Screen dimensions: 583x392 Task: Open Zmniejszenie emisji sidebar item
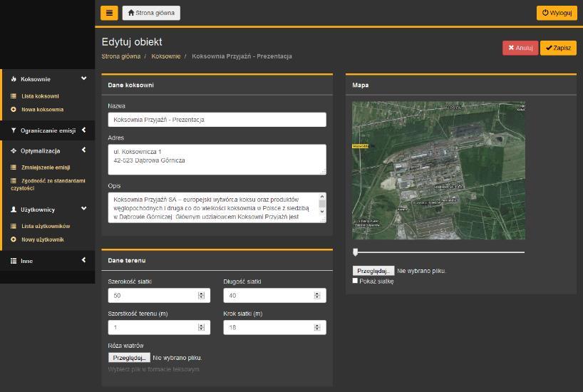tap(46, 167)
